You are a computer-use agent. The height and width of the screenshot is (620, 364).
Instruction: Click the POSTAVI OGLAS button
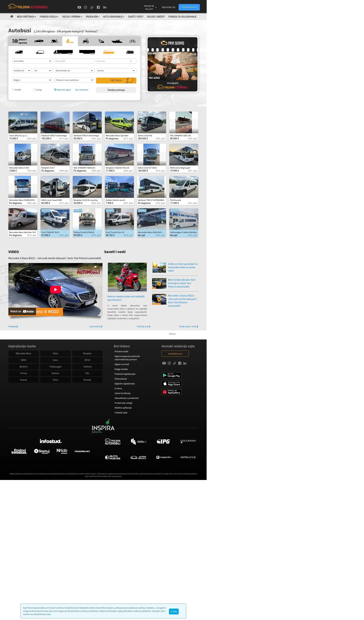(x=189, y=7)
